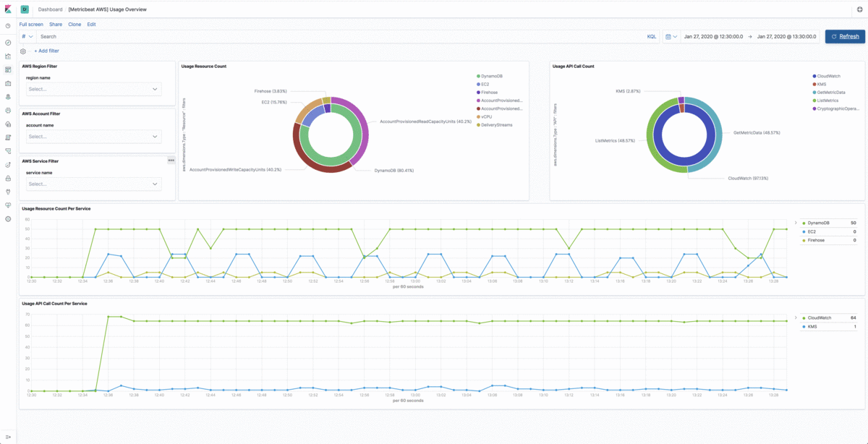Open the Logs app icon
Screen dimensions: 868x444
[x=8, y=137]
